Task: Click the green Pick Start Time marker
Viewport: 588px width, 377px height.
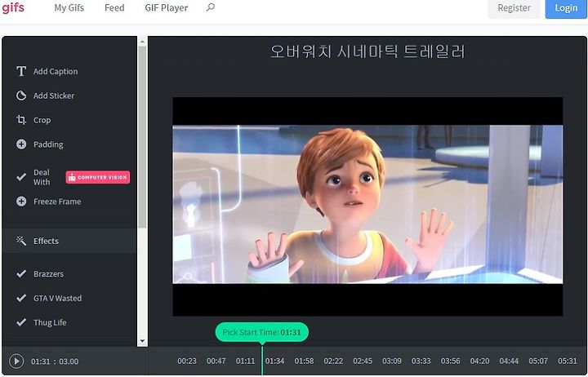Action: click(262, 332)
